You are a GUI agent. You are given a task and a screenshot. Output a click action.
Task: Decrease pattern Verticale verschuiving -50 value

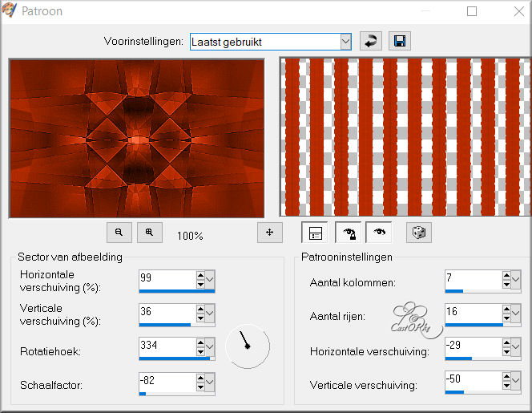tap(506, 385)
